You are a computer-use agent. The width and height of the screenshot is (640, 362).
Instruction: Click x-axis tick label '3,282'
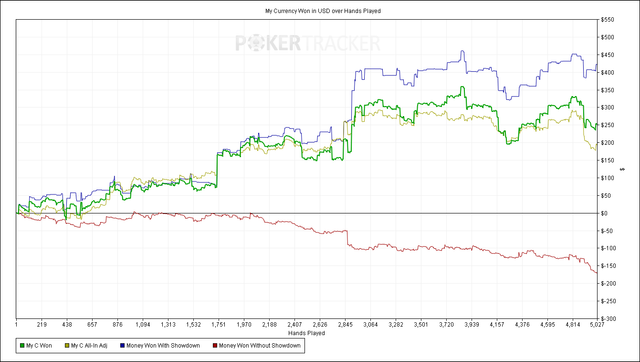tap(396, 325)
